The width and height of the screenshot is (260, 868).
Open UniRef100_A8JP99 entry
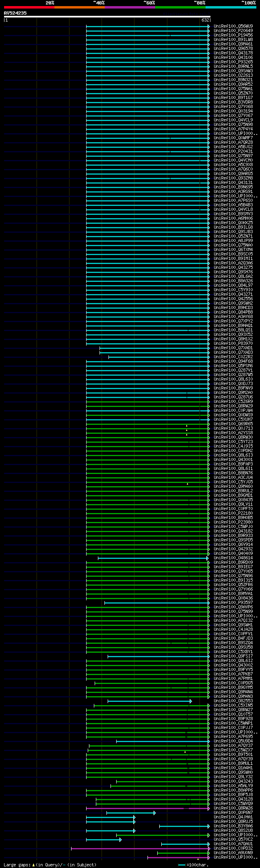tap(233, 240)
